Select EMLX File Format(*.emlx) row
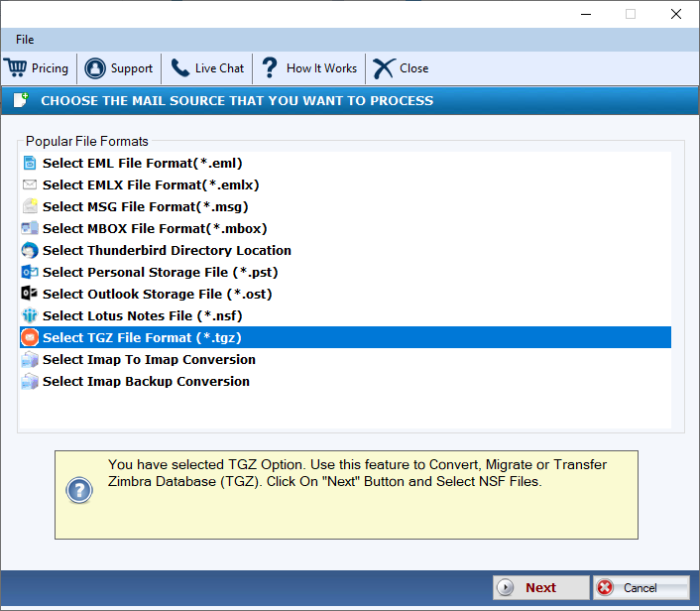Screen dimensions: 700x611 [x=345, y=184]
